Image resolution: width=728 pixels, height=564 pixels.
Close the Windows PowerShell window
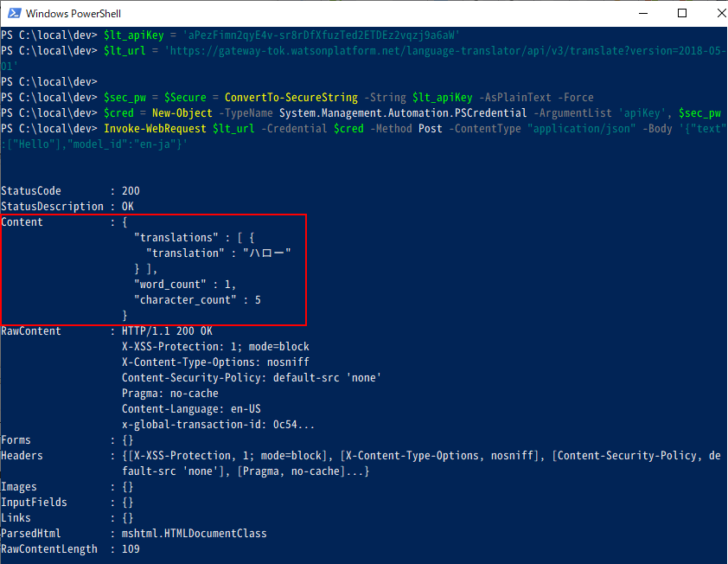click(x=721, y=13)
